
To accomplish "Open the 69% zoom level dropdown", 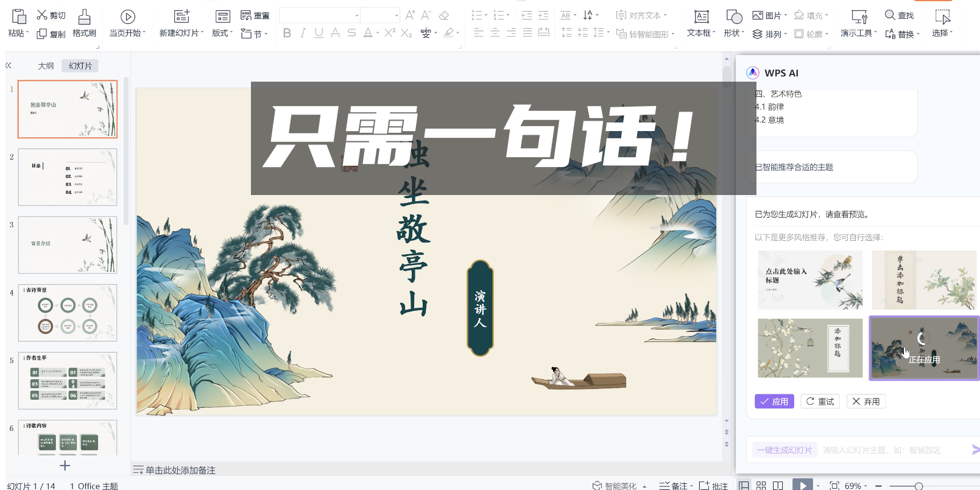I will pos(856,486).
